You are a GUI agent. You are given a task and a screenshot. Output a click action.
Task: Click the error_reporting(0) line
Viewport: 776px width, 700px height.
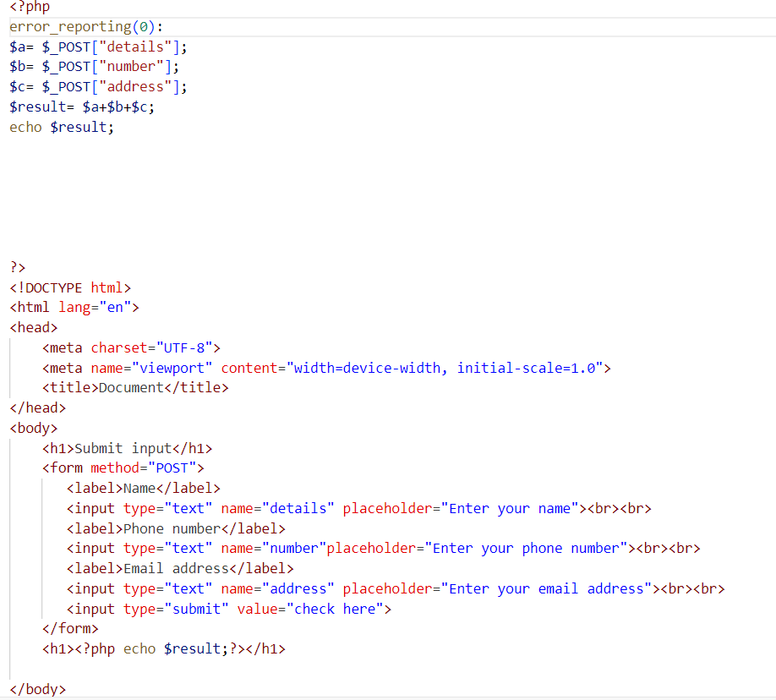pyautogui.click(x=86, y=27)
